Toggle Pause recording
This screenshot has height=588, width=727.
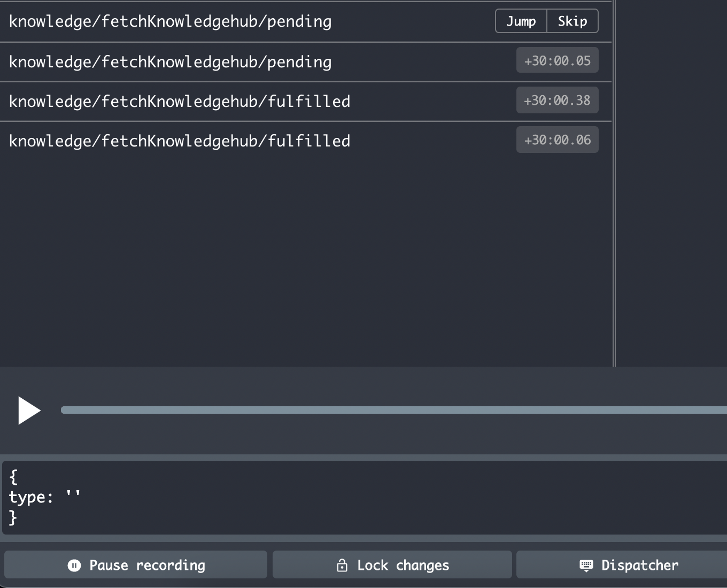pyautogui.click(x=136, y=564)
